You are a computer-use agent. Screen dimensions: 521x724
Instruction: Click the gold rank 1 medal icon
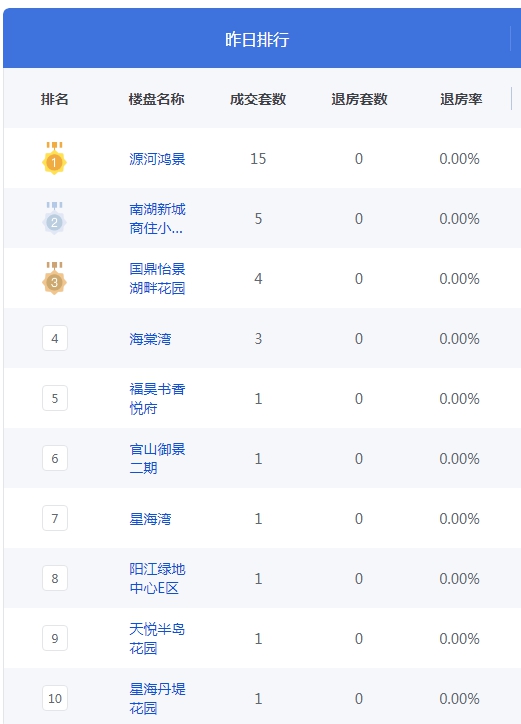[55, 158]
